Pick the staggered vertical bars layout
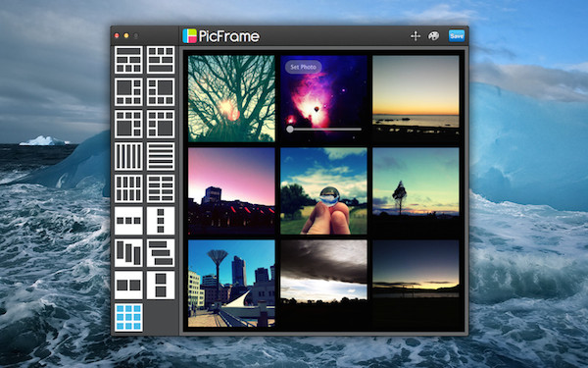 point(128,253)
